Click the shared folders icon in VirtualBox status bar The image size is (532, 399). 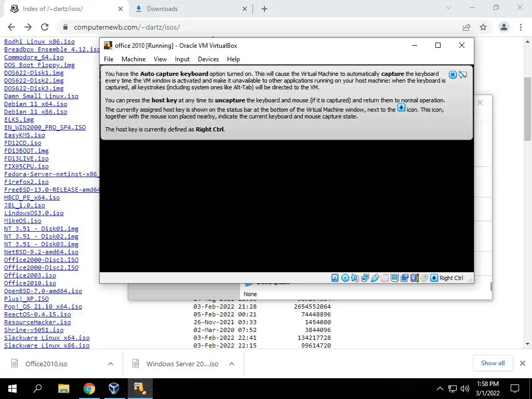tap(385, 278)
